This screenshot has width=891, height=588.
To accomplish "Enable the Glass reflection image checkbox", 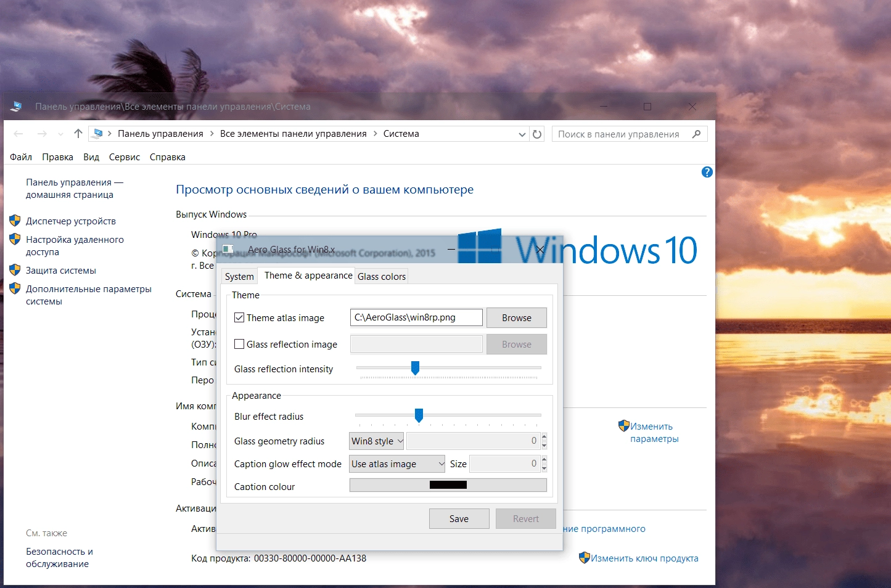I will (x=239, y=345).
